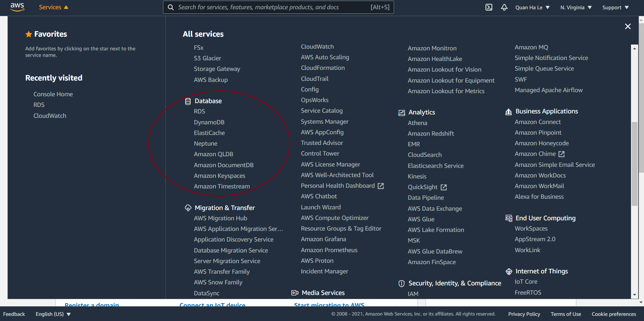Open Amazon Lookout for Vision
The width and height of the screenshot is (644, 321).
coord(445,70)
